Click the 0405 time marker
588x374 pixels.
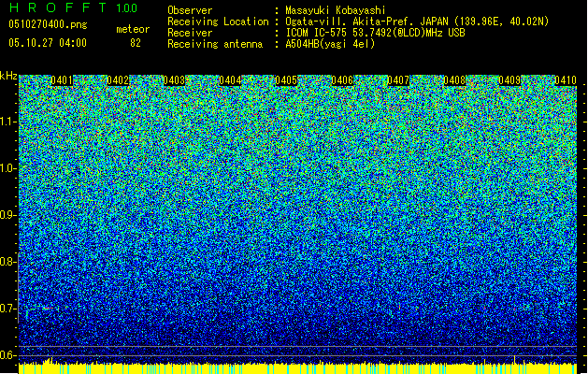[x=286, y=80]
